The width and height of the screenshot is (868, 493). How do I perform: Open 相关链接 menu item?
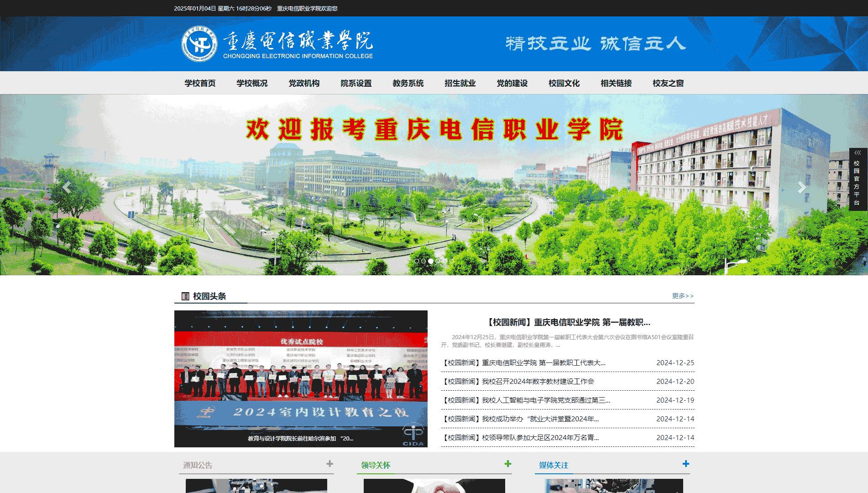pos(616,83)
